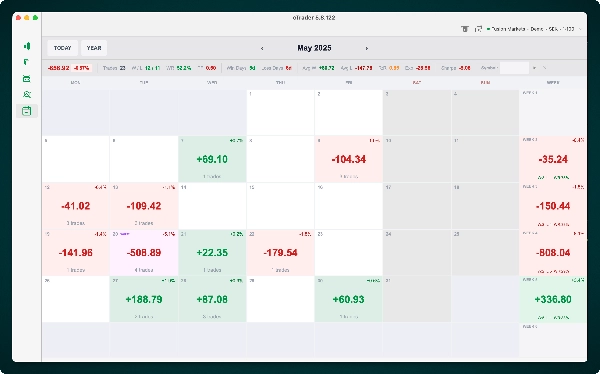
Task: Click the monthly percentage badge in the stats bar
Action: coord(82,68)
